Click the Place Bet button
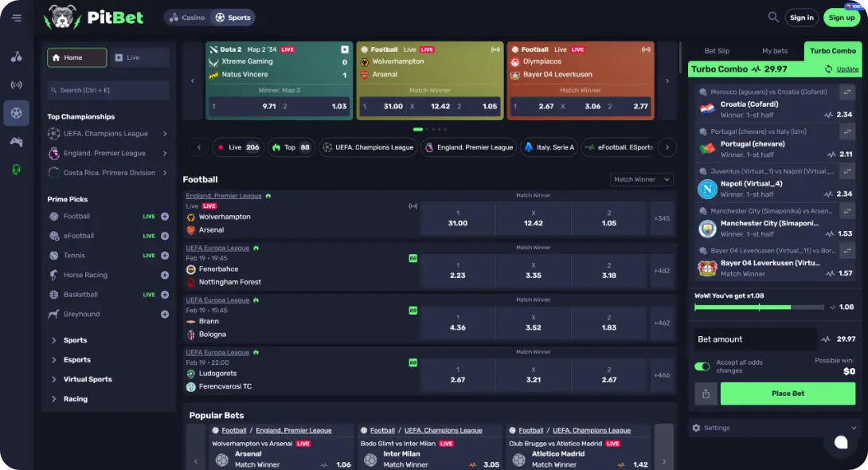The width and height of the screenshot is (868, 470). pos(788,394)
